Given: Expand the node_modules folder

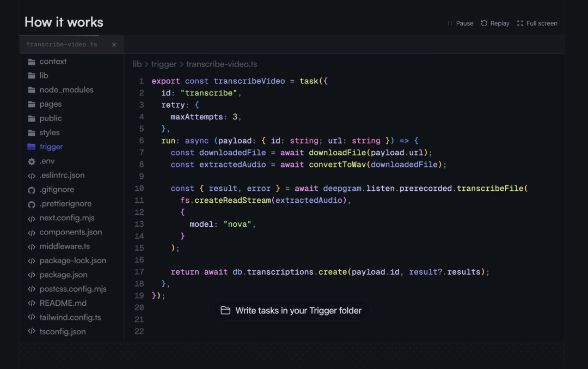Looking at the screenshot, I should click(x=66, y=90).
